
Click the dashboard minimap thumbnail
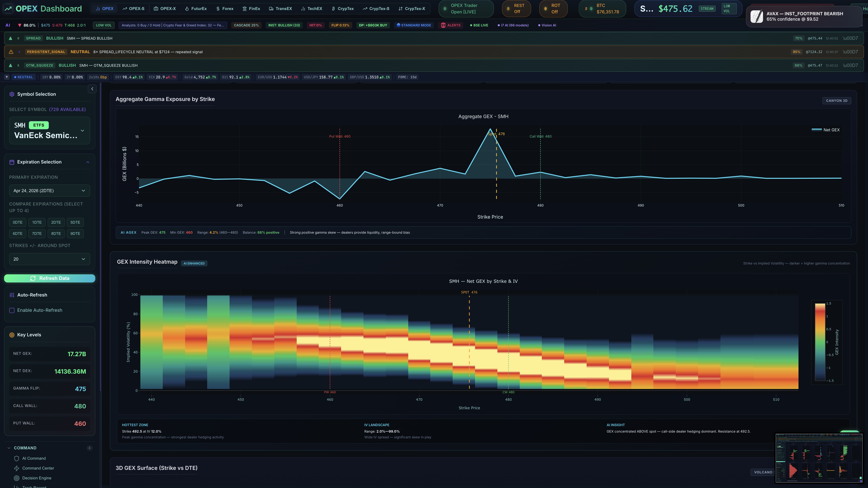pos(819,458)
